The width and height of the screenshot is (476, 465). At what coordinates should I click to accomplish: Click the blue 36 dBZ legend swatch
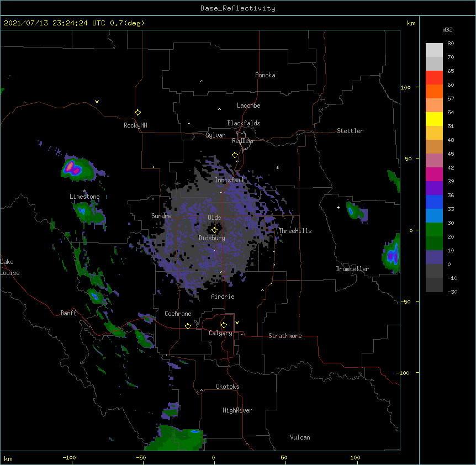(x=434, y=202)
